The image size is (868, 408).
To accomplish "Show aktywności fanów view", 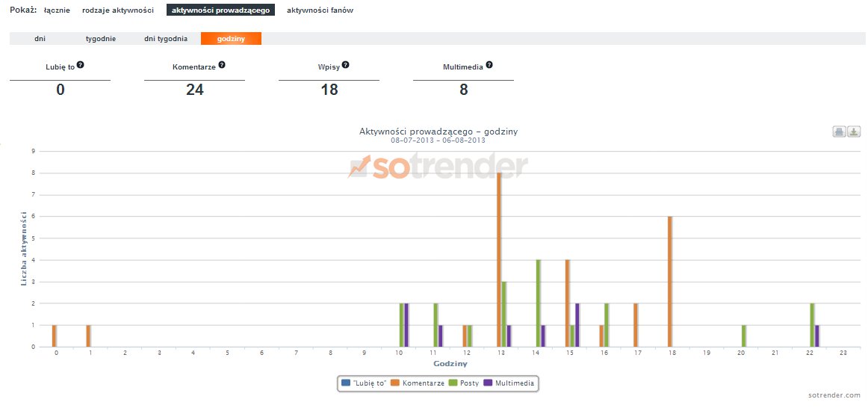I will pos(320,10).
